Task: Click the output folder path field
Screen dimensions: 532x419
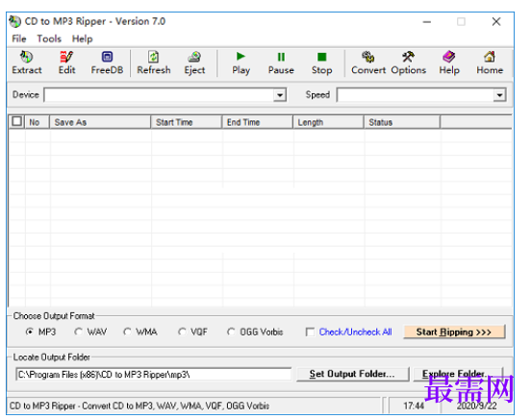Action: [153, 374]
